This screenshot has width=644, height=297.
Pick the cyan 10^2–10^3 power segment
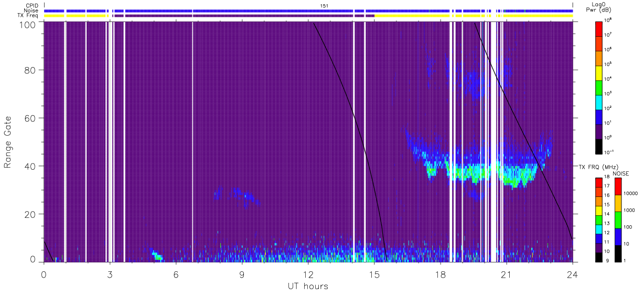click(x=599, y=102)
